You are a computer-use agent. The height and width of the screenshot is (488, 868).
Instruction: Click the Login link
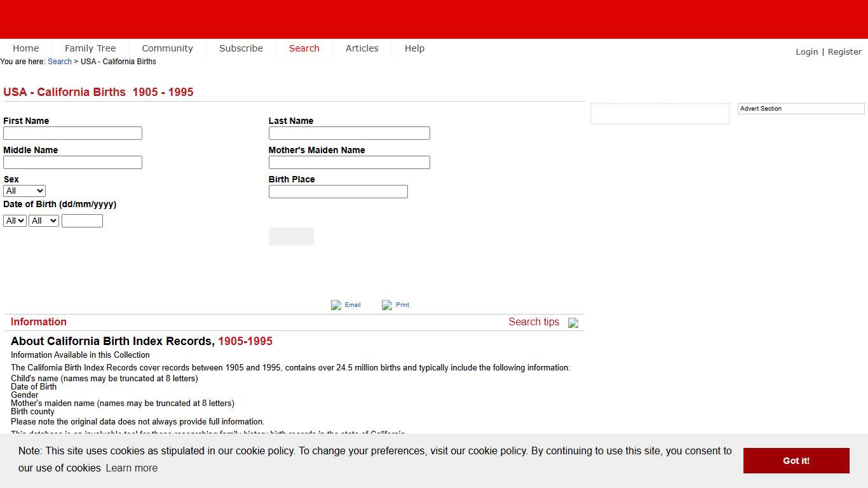[x=806, y=51]
